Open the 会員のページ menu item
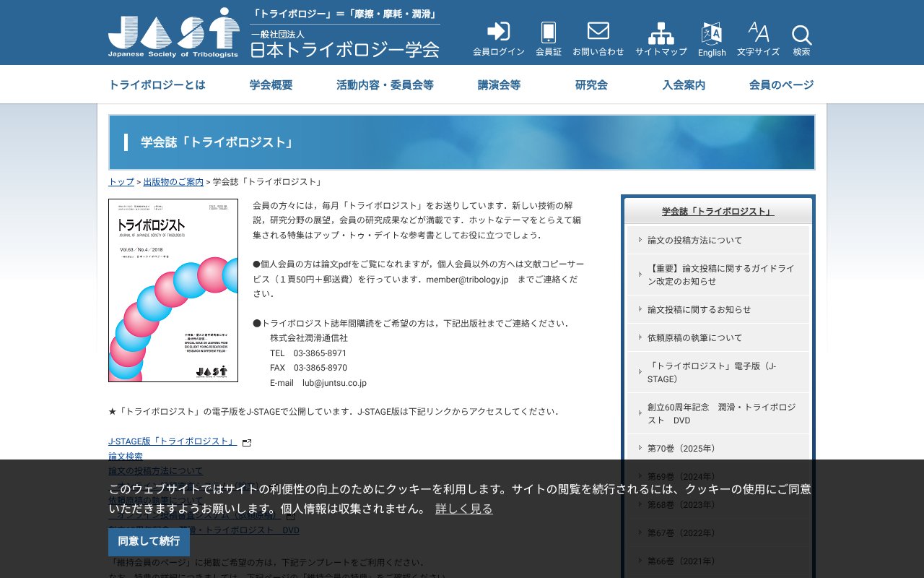Image resolution: width=924 pixels, height=578 pixels. (780, 85)
